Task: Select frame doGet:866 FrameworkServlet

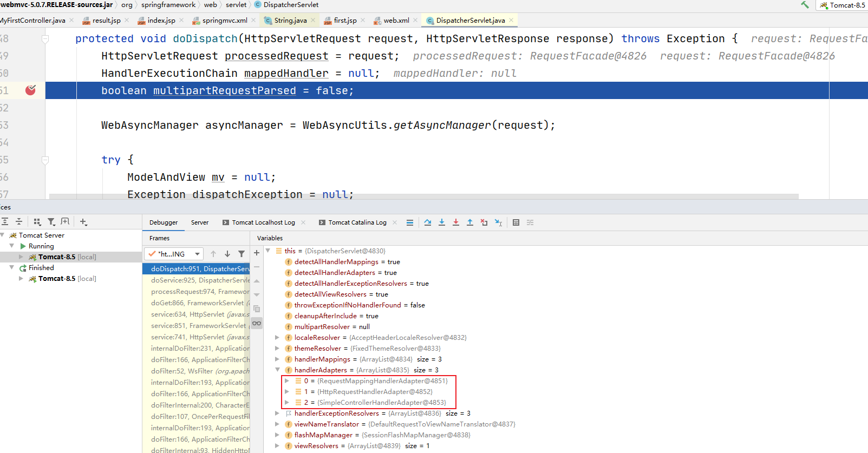Action: tap(196, 303)
